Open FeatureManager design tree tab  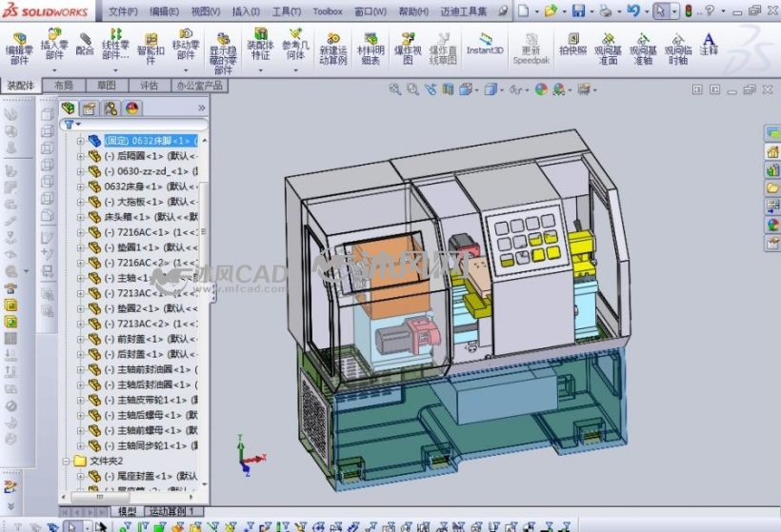(69, 108)
